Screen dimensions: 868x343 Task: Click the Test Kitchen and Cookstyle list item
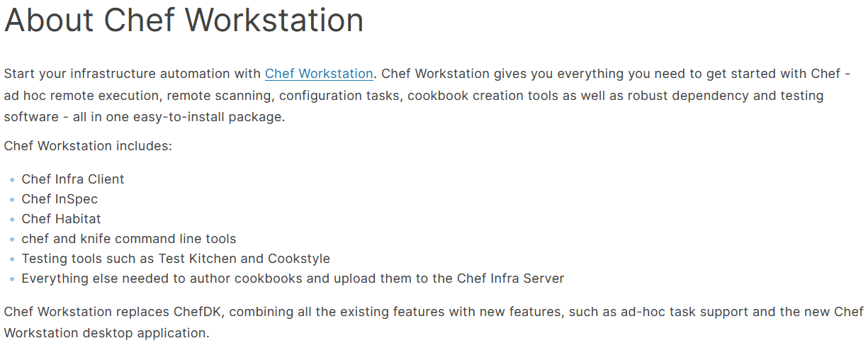tap(176, 259)
